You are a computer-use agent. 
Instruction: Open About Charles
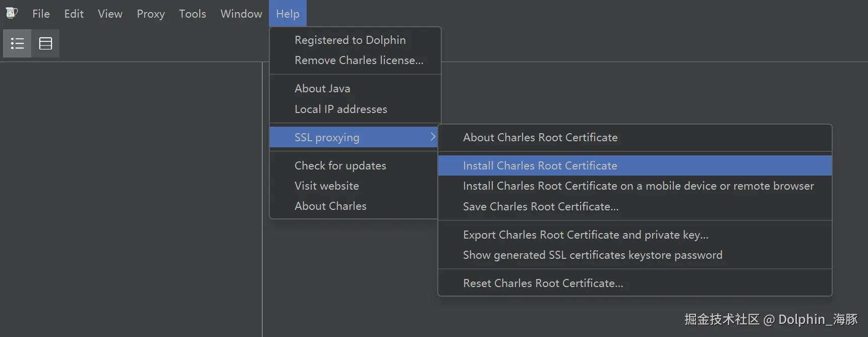[x=354, y=206]
